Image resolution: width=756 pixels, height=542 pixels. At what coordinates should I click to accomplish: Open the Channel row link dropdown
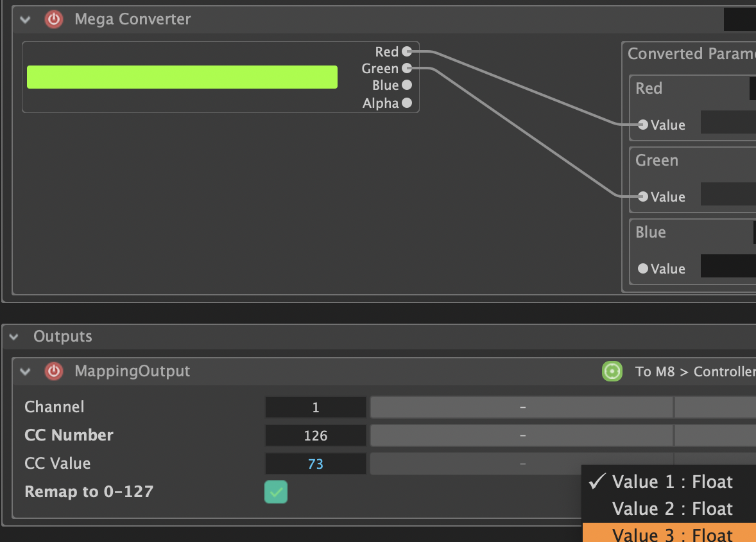click(522, 407)
